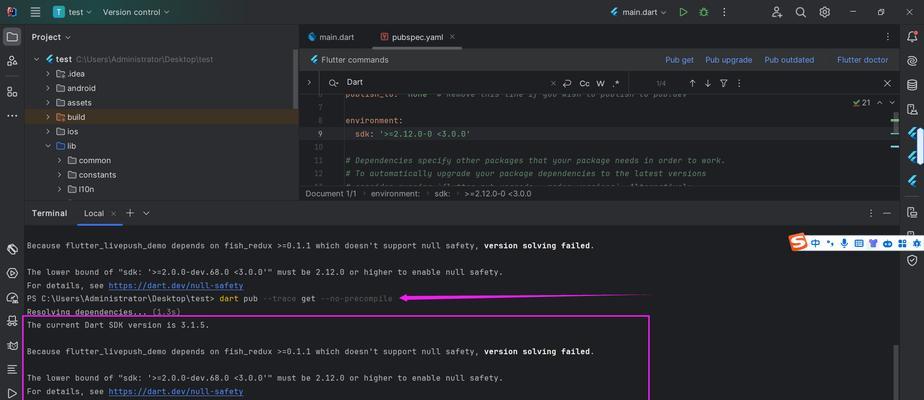The image size is (924, 400).
Task: Open the Version control dropdown
Action: point(136,12)
